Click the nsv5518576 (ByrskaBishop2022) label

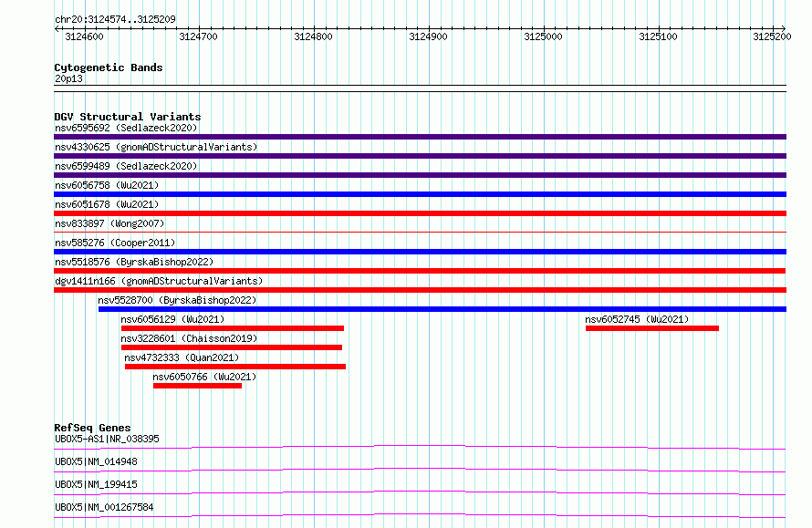coord(134,262)
